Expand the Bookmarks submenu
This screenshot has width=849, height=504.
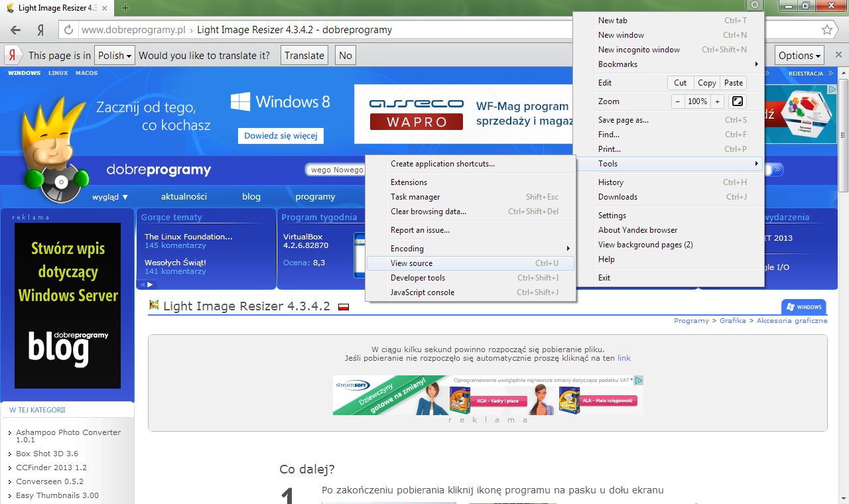[x=669, y=64]
